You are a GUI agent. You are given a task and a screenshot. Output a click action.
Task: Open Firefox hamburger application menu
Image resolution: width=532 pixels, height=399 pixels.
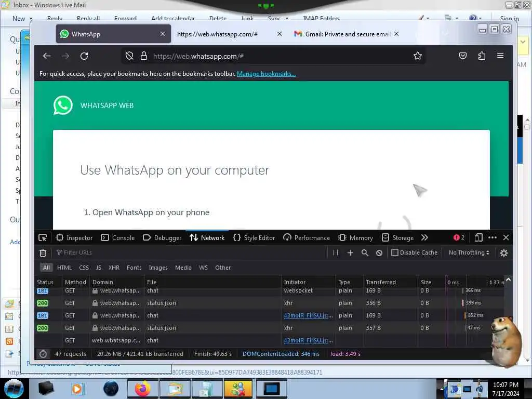[x=500, y=55]
